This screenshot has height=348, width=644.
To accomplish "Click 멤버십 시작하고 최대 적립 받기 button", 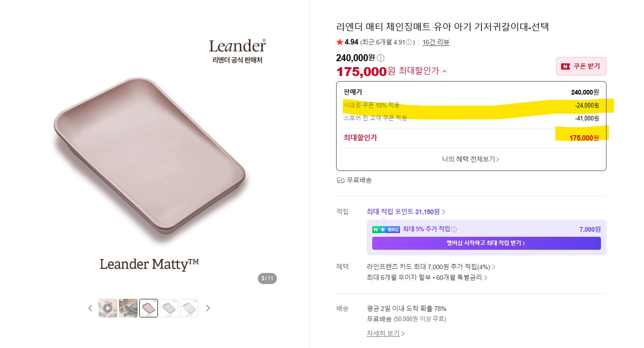I will point(486,243).
